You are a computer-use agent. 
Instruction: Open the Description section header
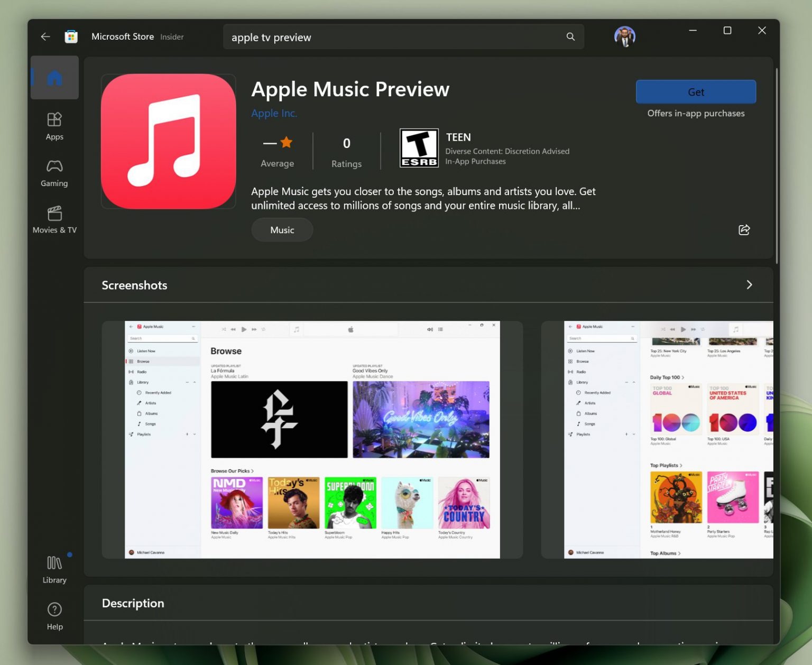[133, 603]
